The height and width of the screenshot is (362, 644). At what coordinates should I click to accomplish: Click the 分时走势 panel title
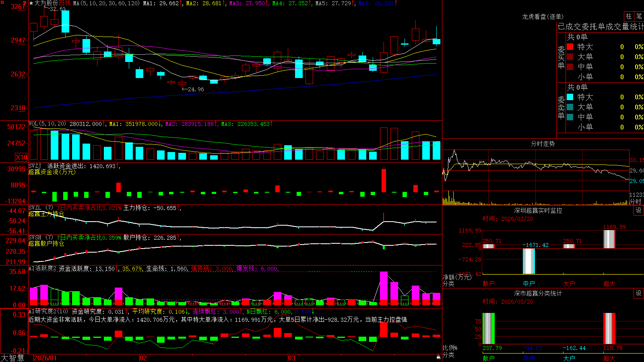pyautogui.click(x=543, y=144)
